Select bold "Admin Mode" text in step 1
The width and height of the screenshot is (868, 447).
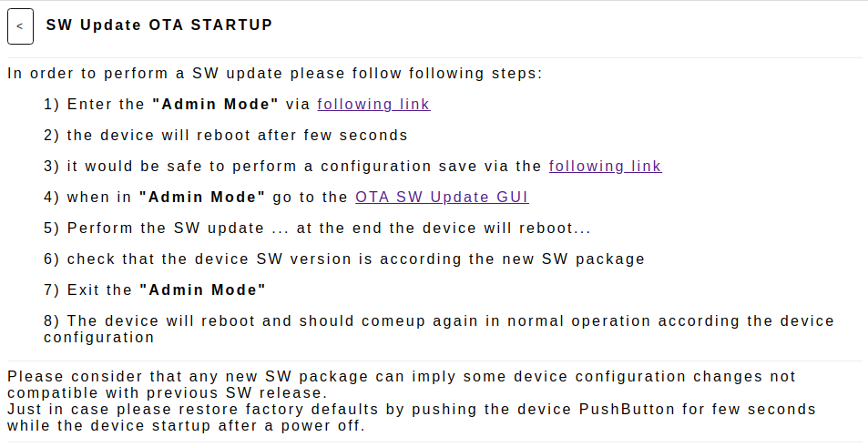[215, 104]
